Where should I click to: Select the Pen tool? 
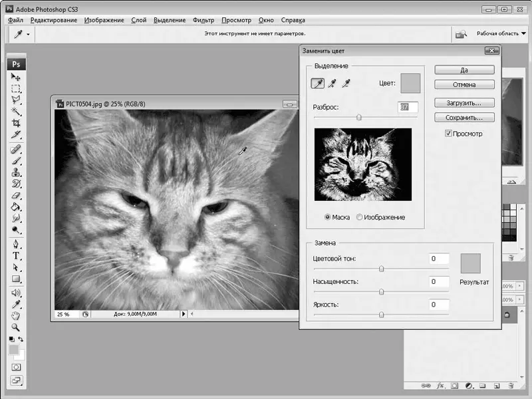(x=15, y=244)
